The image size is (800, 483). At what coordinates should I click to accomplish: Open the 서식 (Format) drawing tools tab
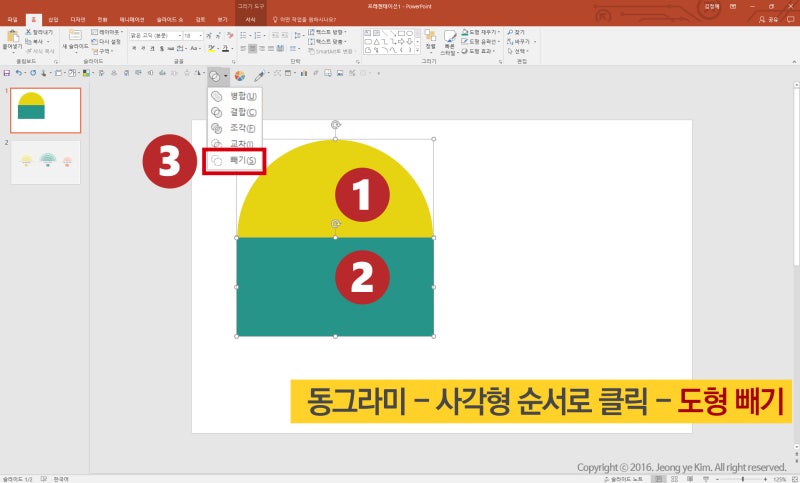pos(251,19)
